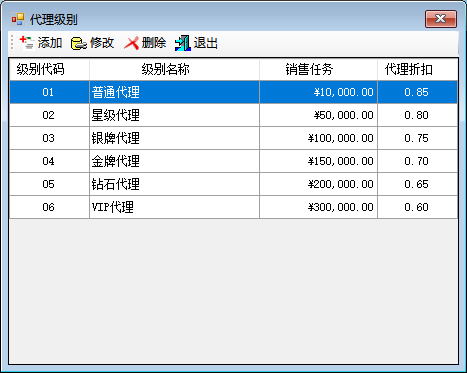Screen dimensions: 467x373
Task: Select the 星级代理 row
Action: point(233,115)
